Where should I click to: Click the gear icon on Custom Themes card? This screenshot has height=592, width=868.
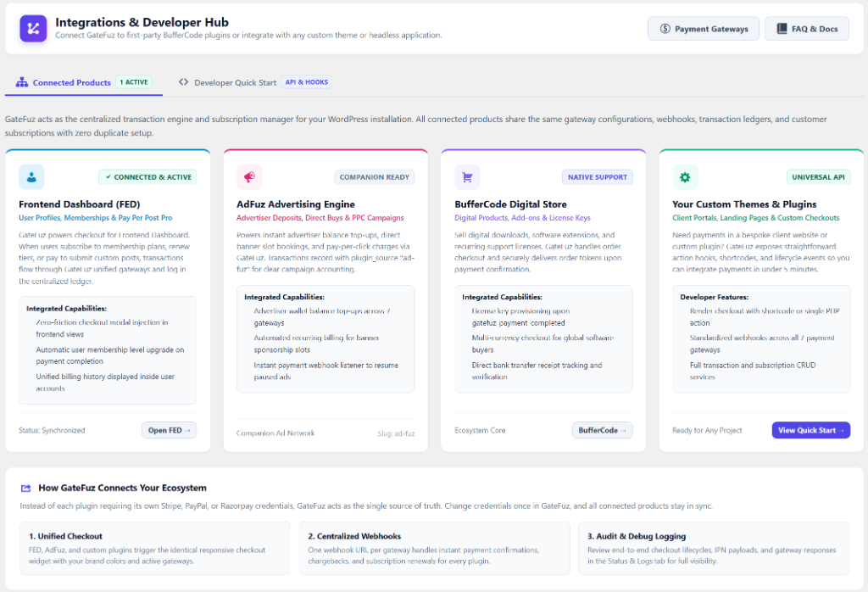click(685, 177)
